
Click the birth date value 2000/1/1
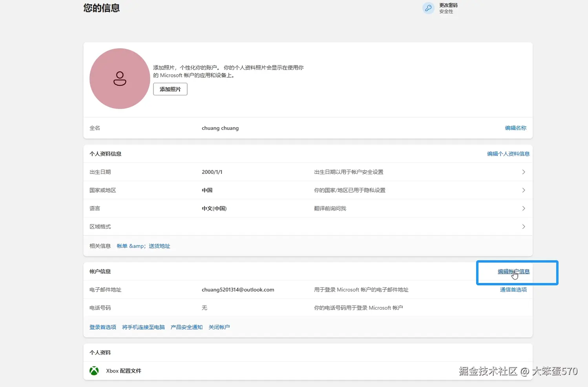tap(212, 172)
